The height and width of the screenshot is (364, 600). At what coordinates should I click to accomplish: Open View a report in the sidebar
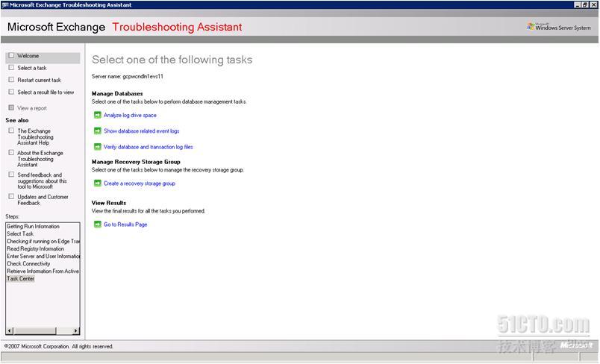coord(32,108)
